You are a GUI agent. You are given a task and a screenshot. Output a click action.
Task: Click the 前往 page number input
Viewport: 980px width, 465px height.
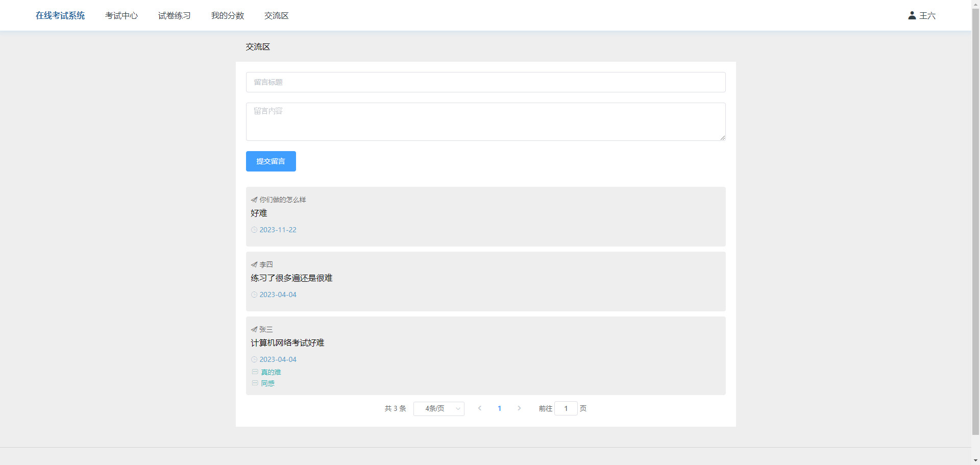click(566, 408)
